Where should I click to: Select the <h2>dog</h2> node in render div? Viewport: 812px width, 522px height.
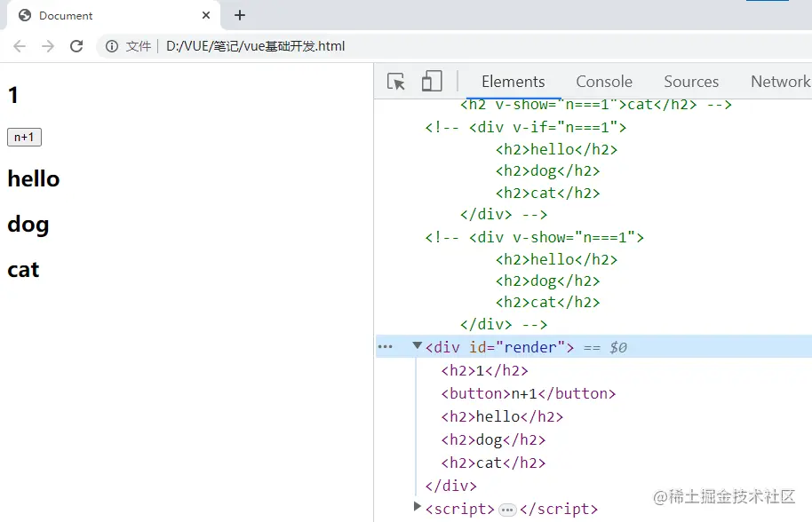point(493,440)
